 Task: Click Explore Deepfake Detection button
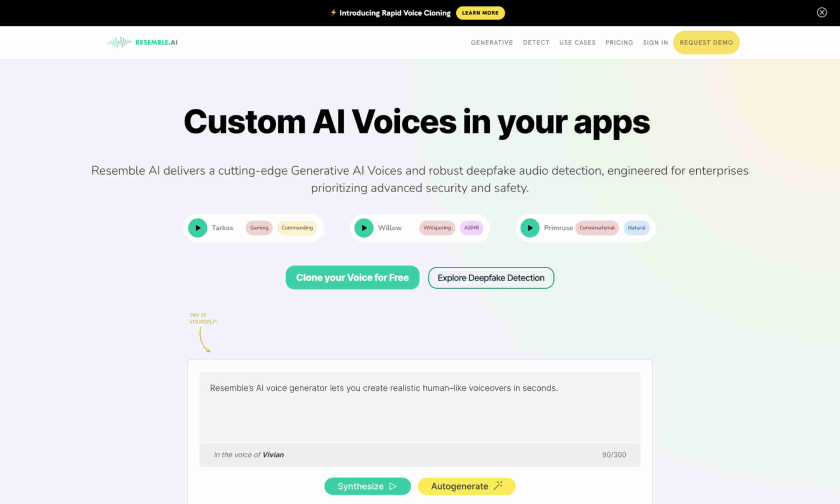click(x=491, y=277)
